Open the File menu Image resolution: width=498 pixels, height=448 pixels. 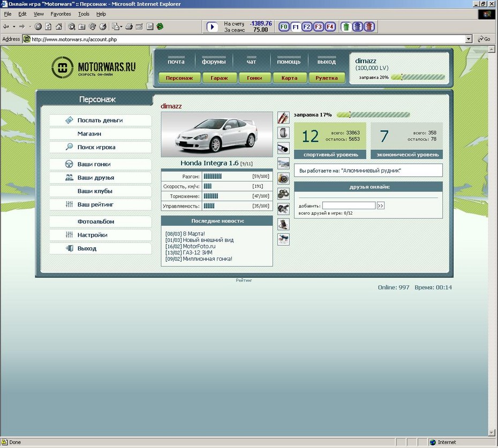7,14
